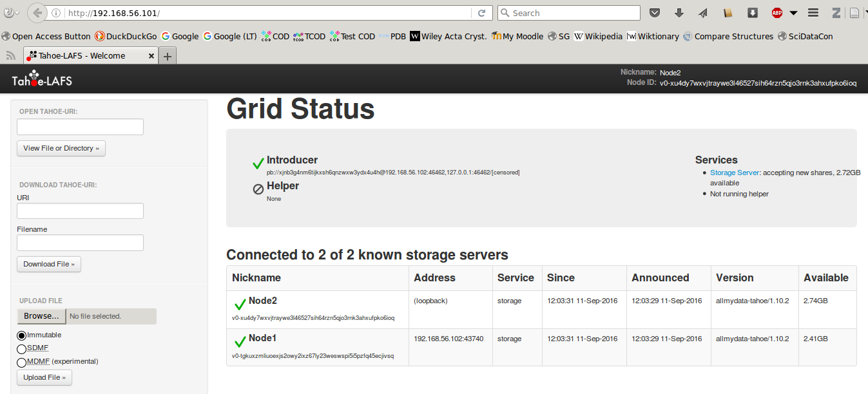Open new tab with plus button
This screenshot has width=868, height=394.
click(x=168, y=56)
